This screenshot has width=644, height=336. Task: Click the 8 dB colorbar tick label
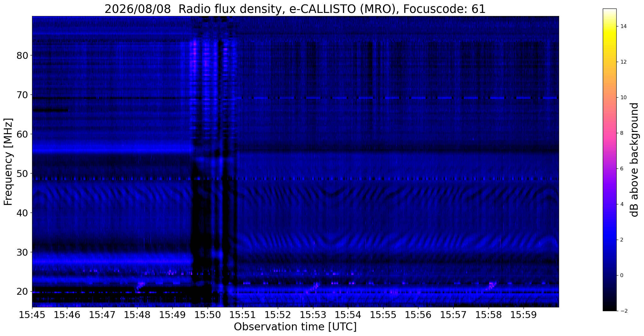pyautogui.click(x=621, y=133)
